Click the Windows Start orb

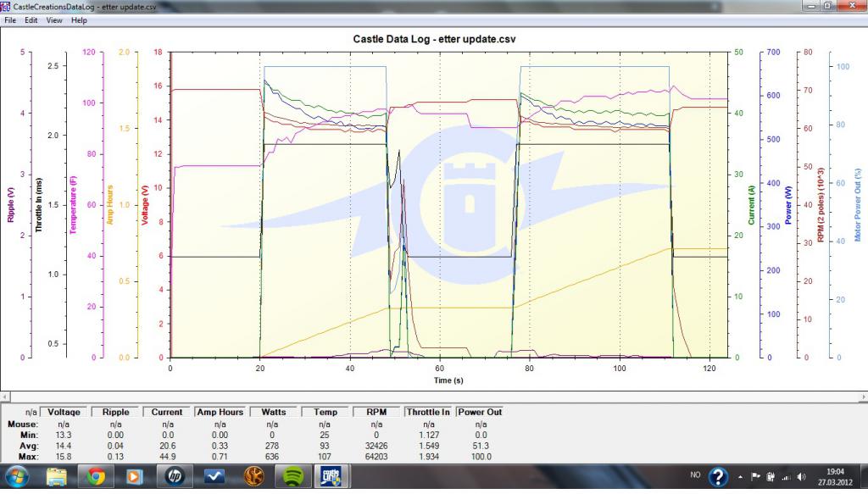click(18, 477)
